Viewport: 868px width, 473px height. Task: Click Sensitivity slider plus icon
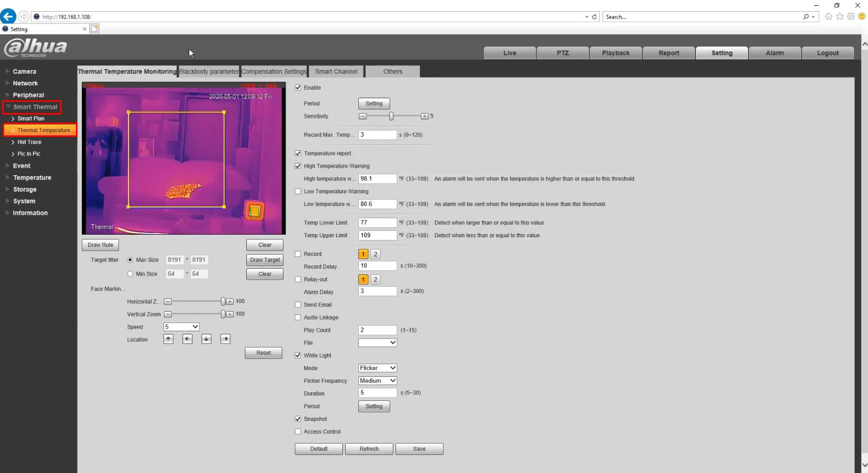424,116
